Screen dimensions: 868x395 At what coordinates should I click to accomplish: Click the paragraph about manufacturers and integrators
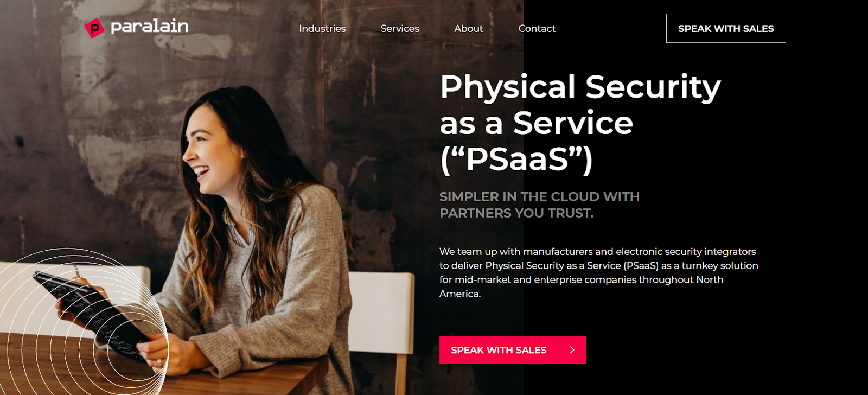599,272
